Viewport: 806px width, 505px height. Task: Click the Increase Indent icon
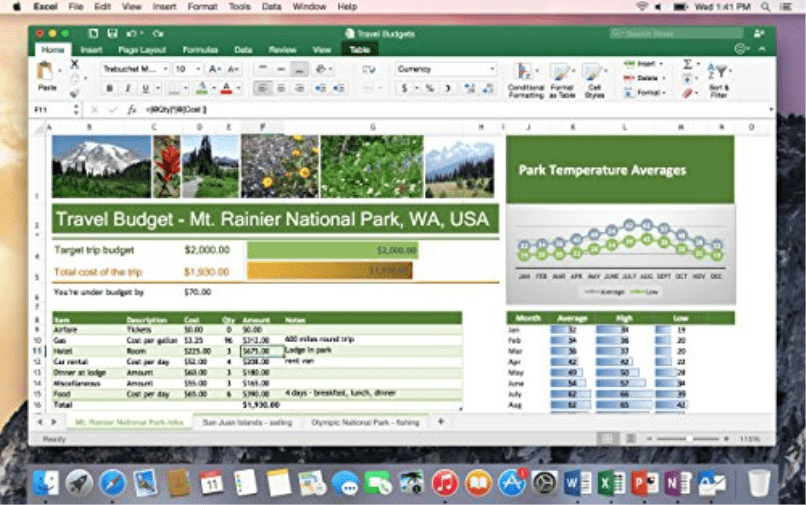pyautogui.click(x=338, y=88)
